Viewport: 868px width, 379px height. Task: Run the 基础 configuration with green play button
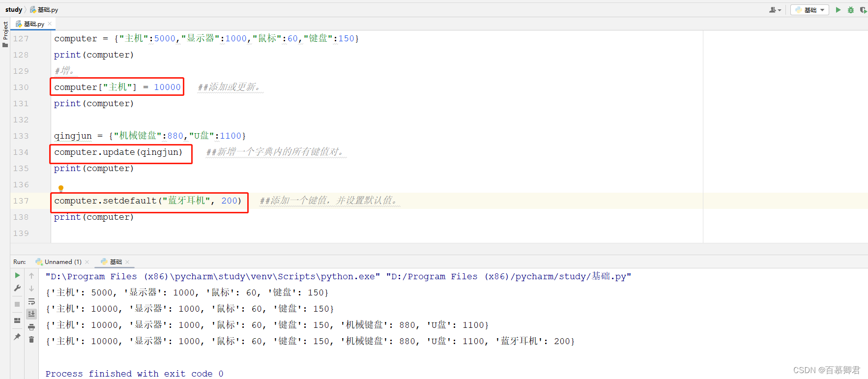click(838, 10)
